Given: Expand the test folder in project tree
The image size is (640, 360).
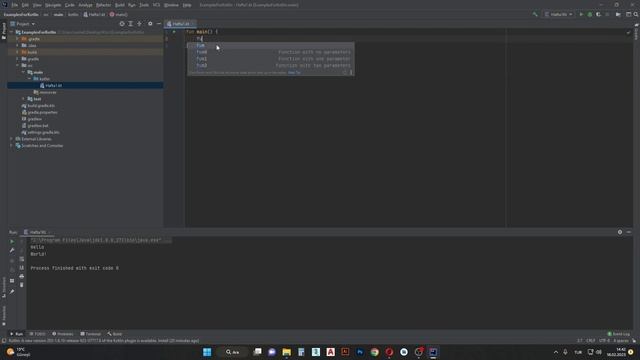Looking at the screenshot, I should [24, 99].
